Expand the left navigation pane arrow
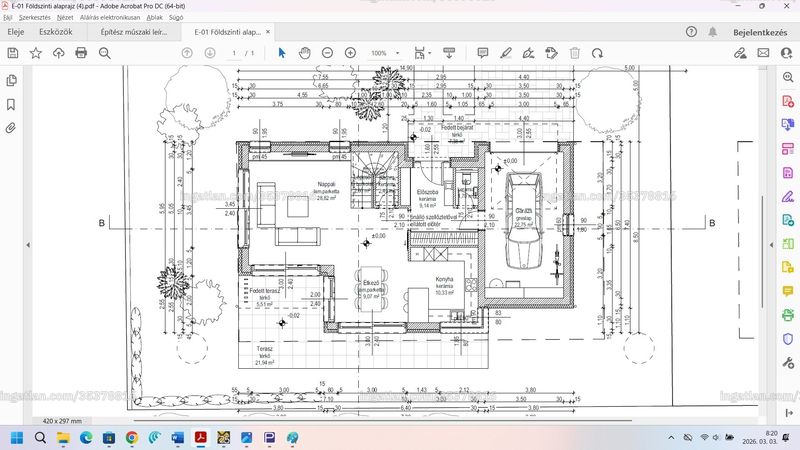The width and height of the screenshot is (800, 450). [x=28, y=245]
